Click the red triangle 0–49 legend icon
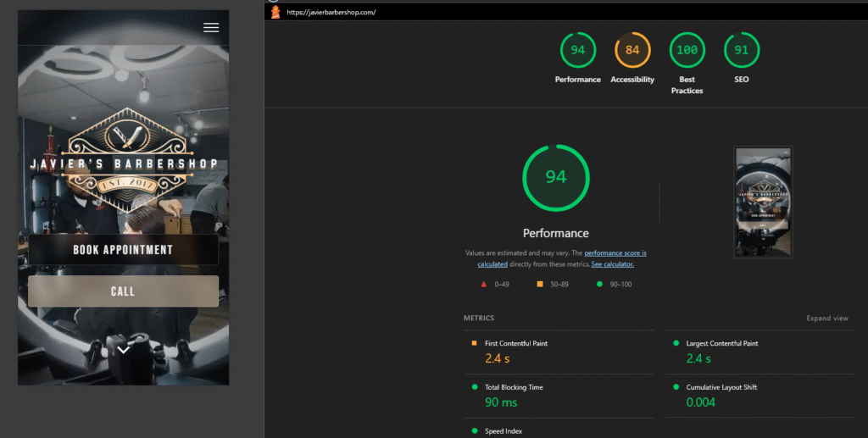This screenshot has width=868, height=438. [x=482, y=285]
